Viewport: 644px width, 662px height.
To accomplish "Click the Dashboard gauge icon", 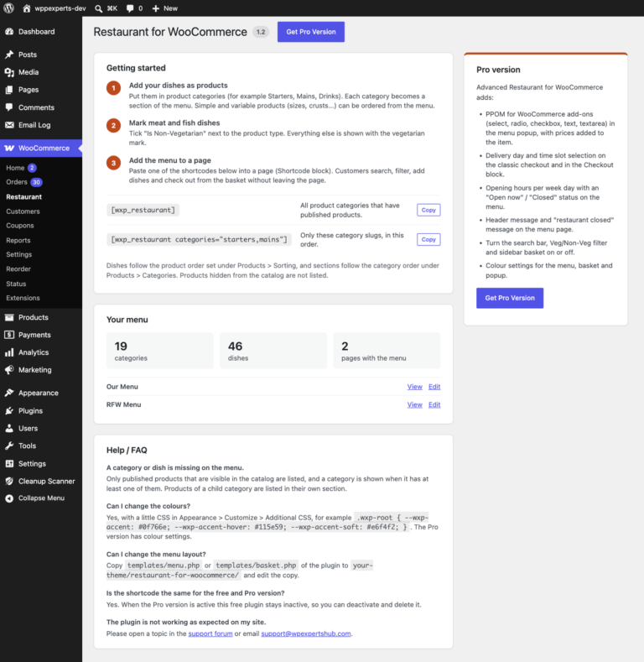I will [x=9, y=32].
